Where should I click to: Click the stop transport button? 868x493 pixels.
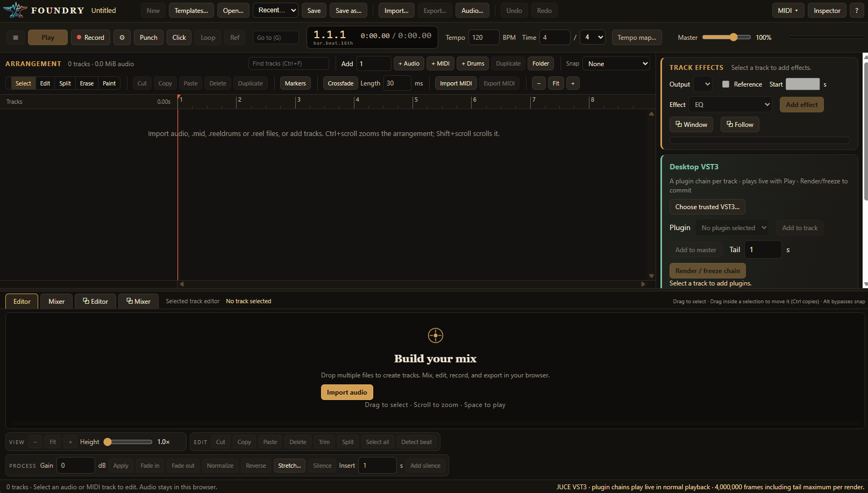(16, 38)
